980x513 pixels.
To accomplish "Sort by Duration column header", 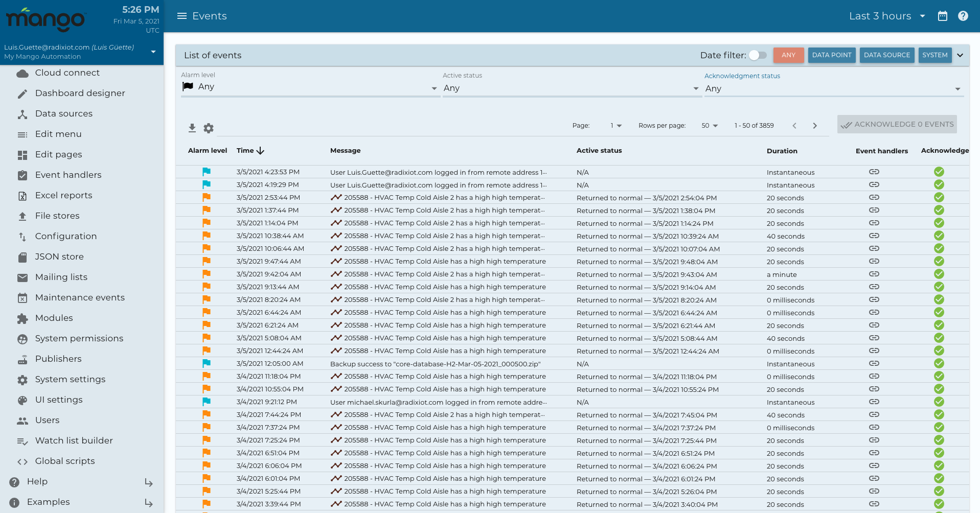I will (782, 151).
